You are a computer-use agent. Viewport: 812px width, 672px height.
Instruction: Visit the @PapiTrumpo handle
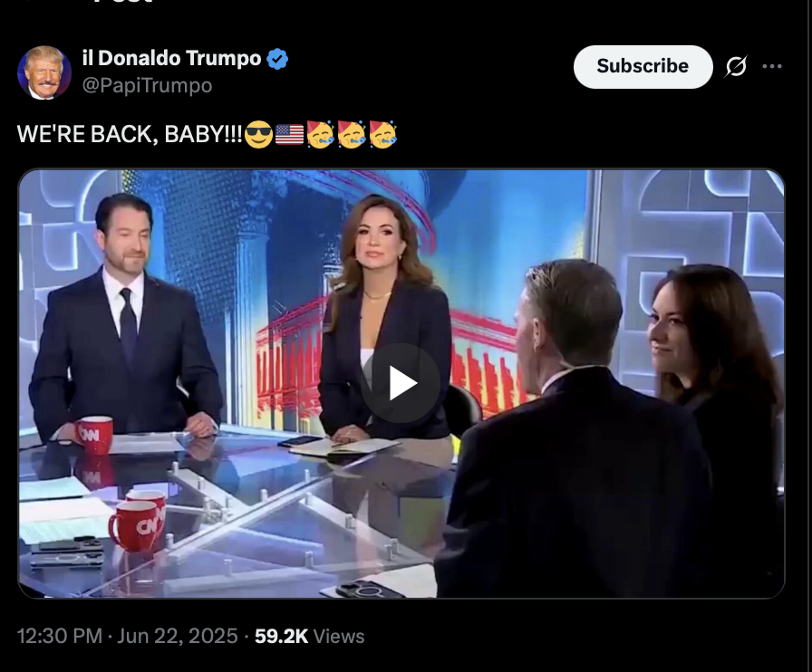[x=147, y=85]
